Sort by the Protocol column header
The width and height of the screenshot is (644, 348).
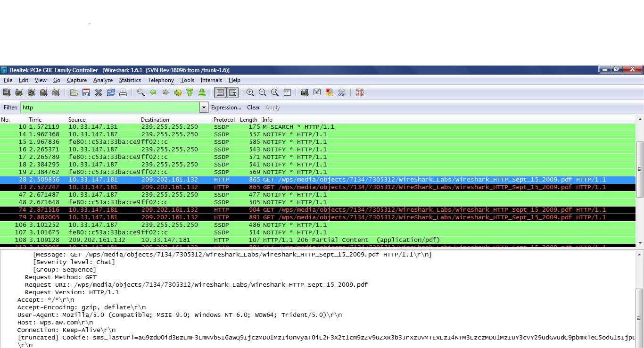tap(225, 120)
